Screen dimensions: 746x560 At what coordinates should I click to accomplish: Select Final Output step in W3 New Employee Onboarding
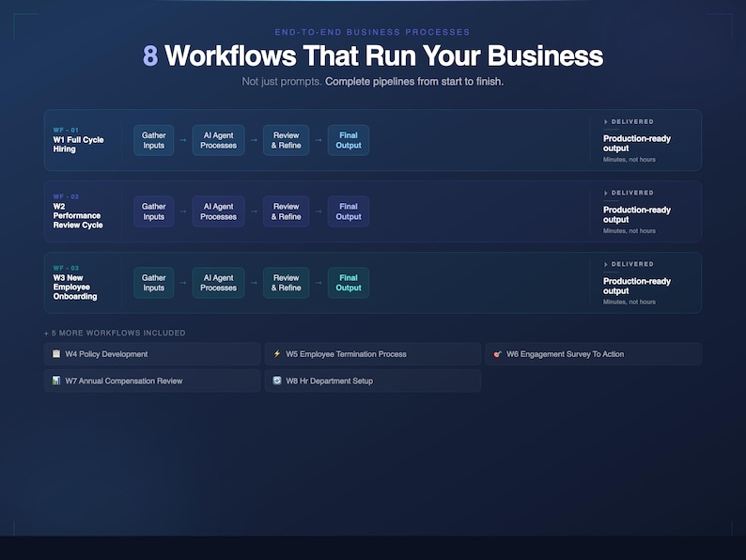[349, 283]
